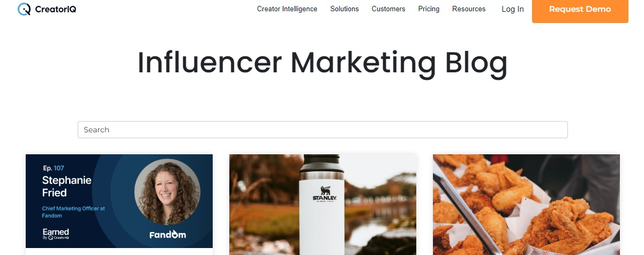This screenshot has height=255, width=644.
Task: Focus the blog Search input field
Action: (323, 130)
